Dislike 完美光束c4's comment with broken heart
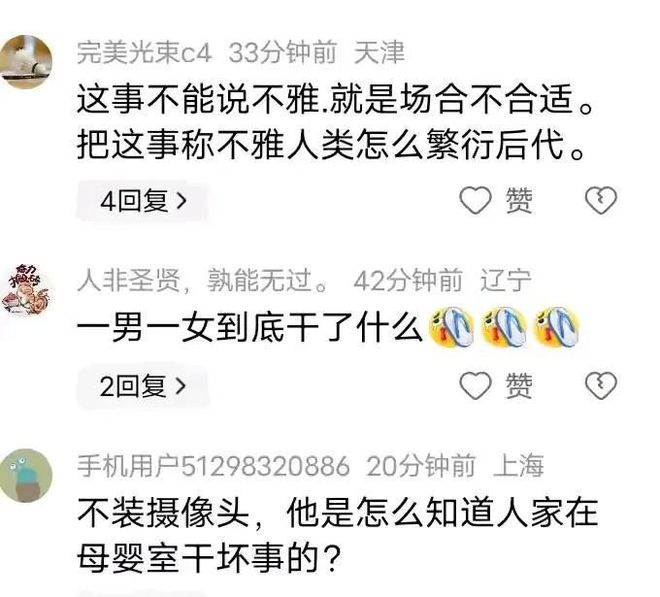The height and width of the screenshot is (597, 660). pyautogui.click(x=601, y=200)
